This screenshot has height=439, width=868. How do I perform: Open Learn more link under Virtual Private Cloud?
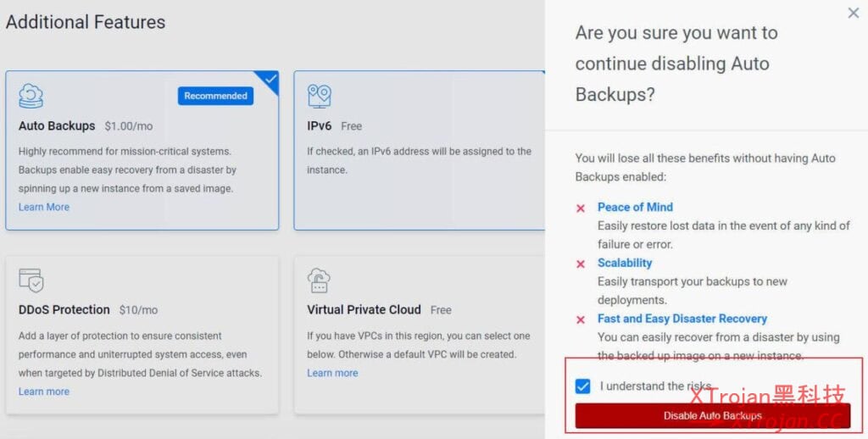click(332, 373)
